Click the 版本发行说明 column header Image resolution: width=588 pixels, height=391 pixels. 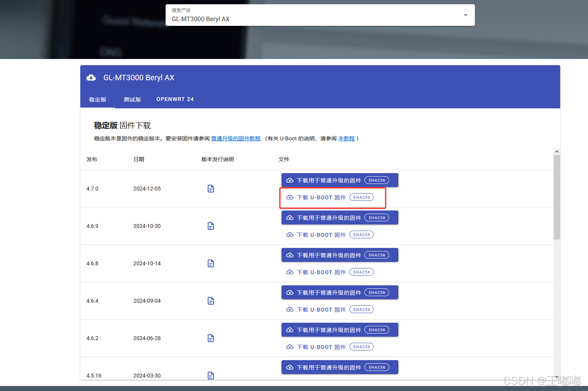[x=218, y=159]
